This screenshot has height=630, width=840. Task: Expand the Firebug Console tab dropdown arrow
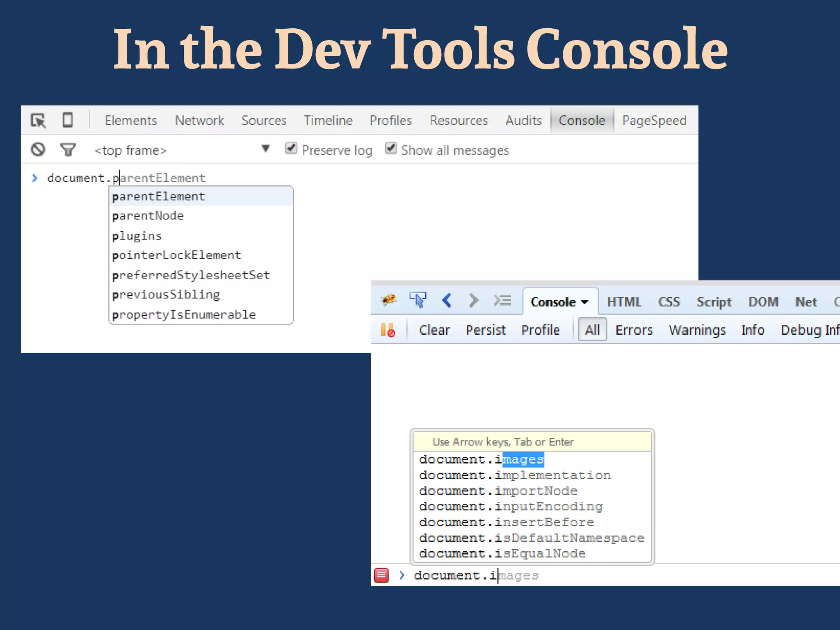(x=585, y=302)
